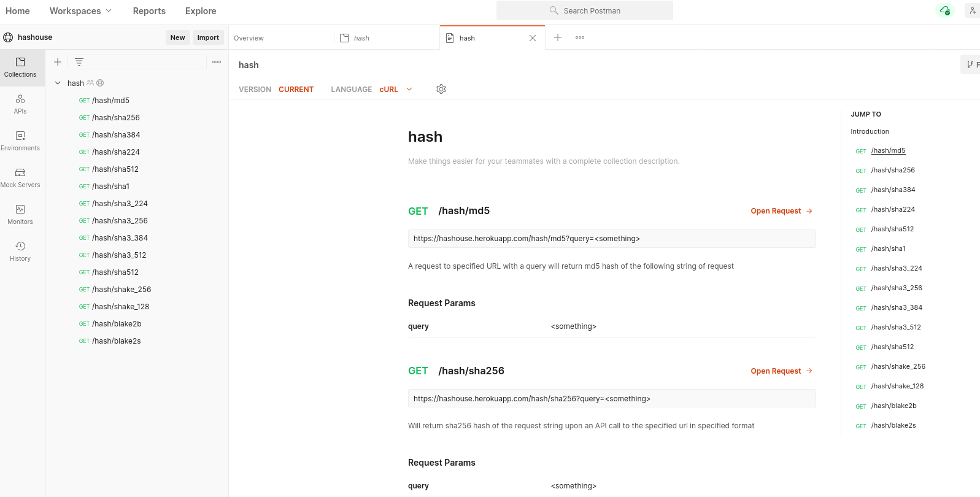Open the Environments sidebar panel

(x=20, y=141)
